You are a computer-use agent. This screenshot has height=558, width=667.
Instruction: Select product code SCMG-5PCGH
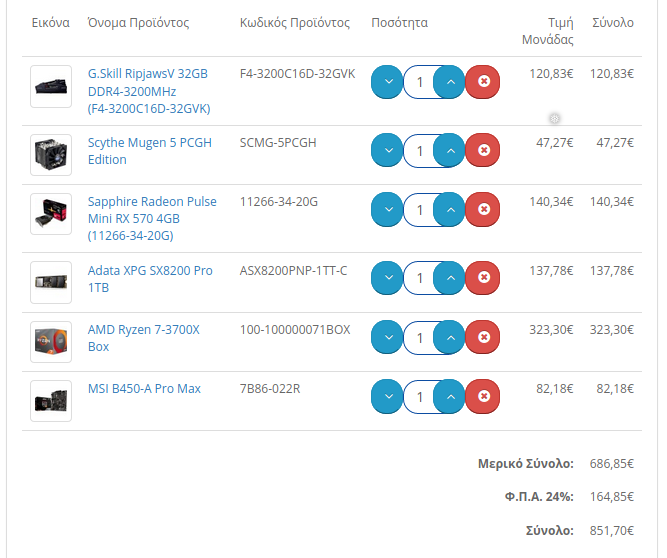278,142
